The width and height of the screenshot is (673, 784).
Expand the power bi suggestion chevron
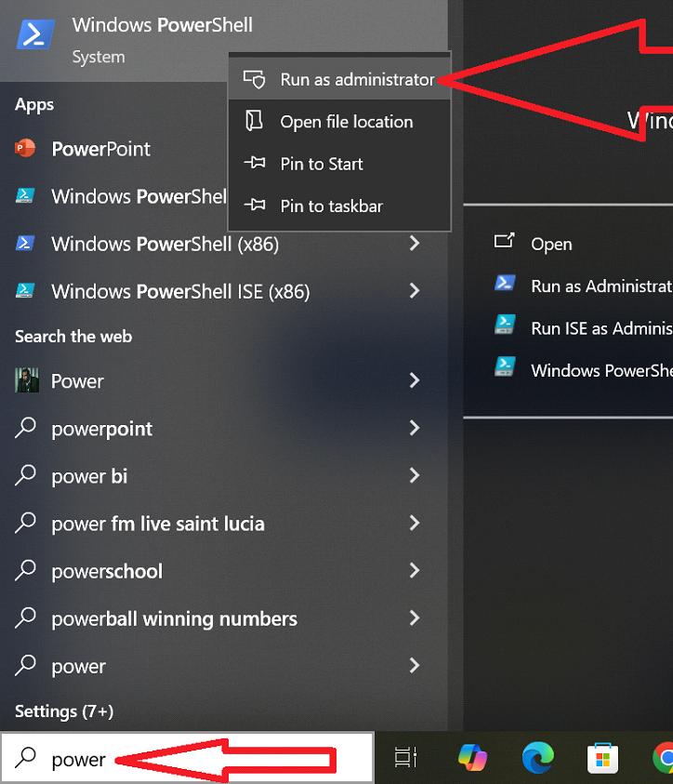point(415,475)
